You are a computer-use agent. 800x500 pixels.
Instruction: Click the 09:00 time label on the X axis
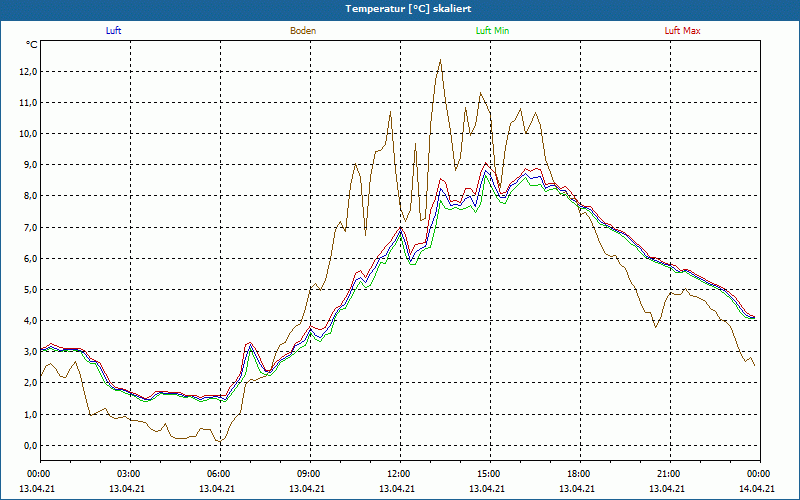(310, 474)
